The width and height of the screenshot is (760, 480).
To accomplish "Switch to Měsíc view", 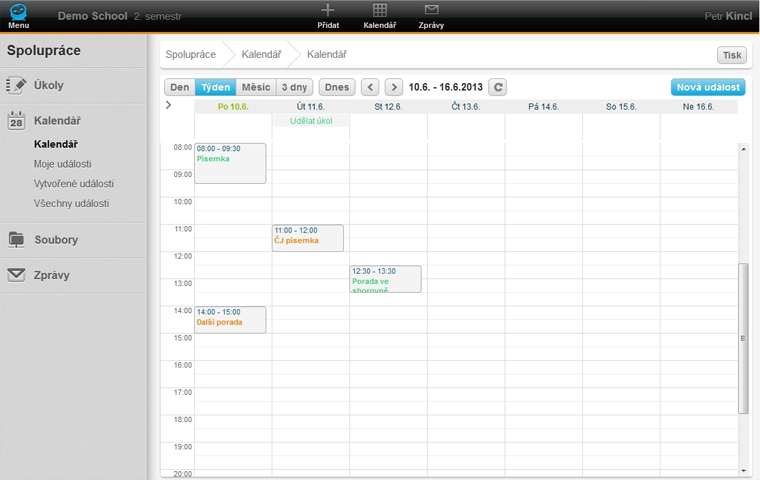I will (x=256, y=87).
